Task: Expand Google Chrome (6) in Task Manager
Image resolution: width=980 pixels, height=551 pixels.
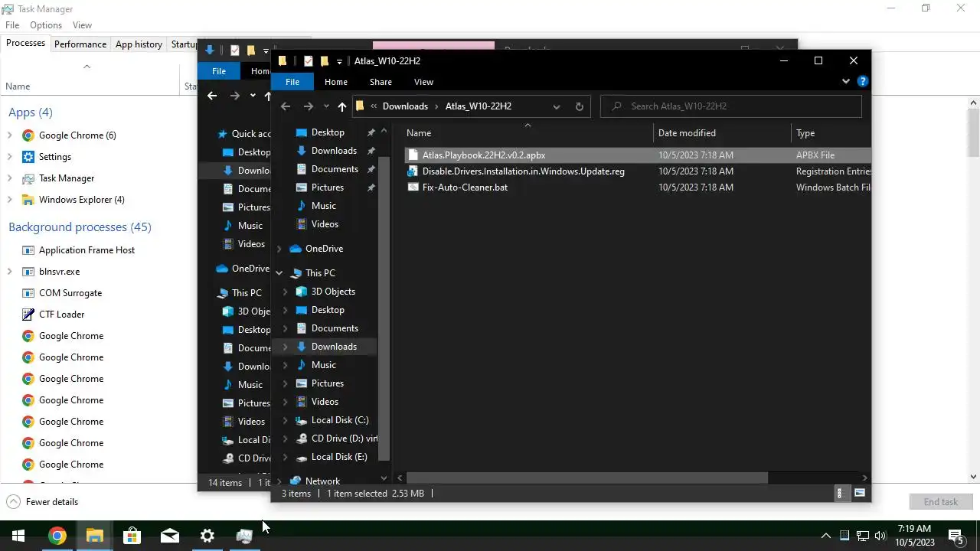Action: coord(10,135)
